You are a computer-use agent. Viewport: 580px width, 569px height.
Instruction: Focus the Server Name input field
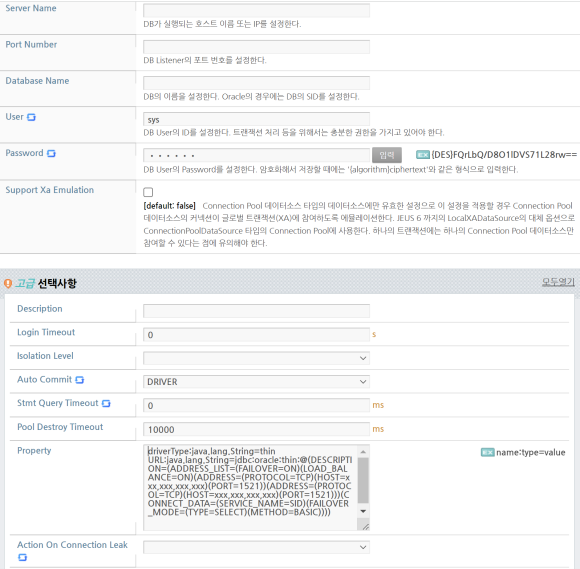256,10
